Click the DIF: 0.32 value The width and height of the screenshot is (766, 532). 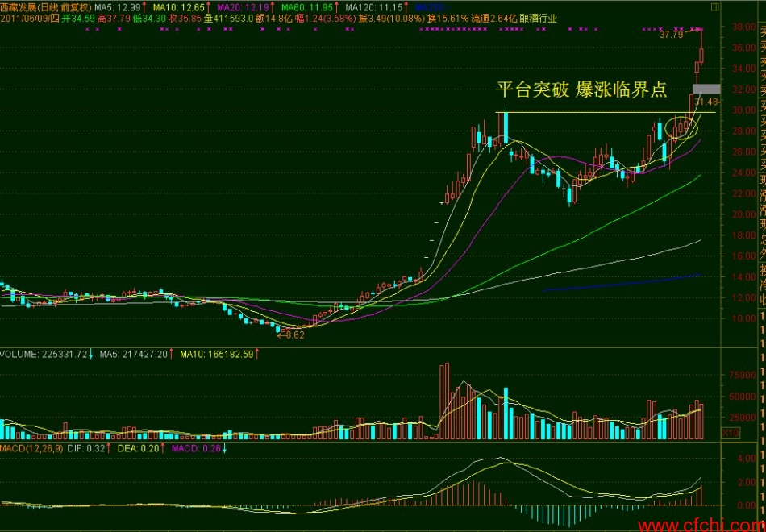86,449
